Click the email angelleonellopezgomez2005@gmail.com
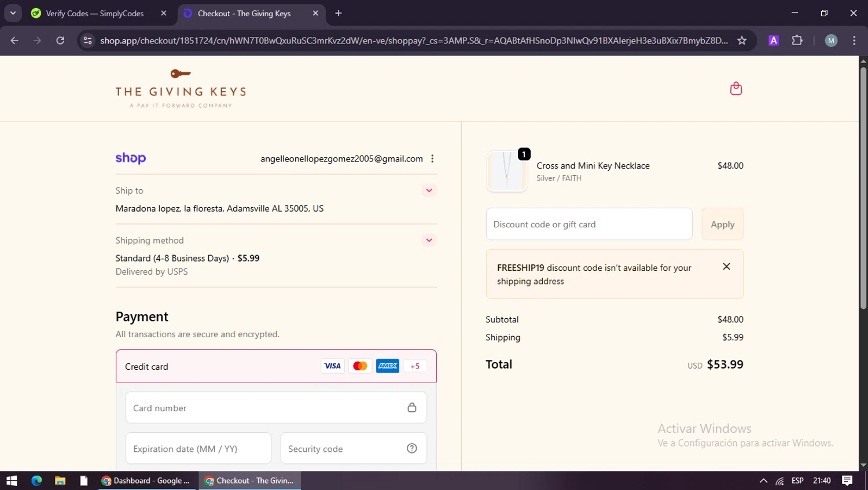Screen dimensions: 868x490 click(341, 159)
